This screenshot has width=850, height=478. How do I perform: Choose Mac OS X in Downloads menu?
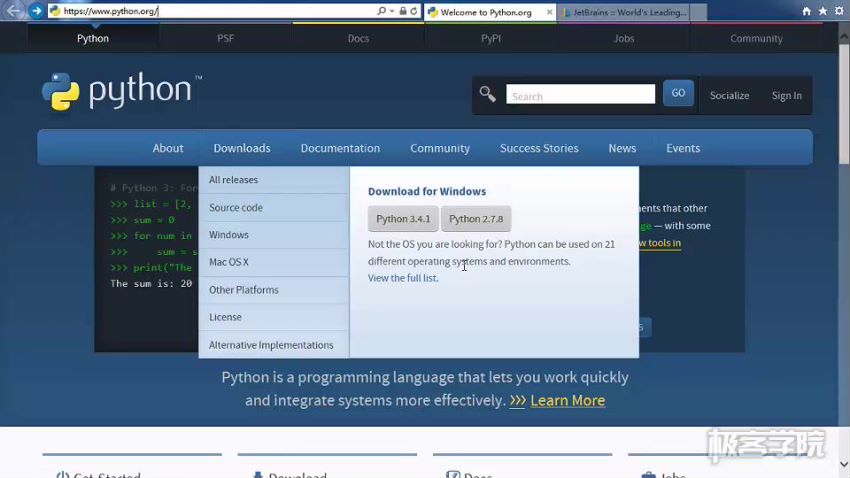coord(274,262)
